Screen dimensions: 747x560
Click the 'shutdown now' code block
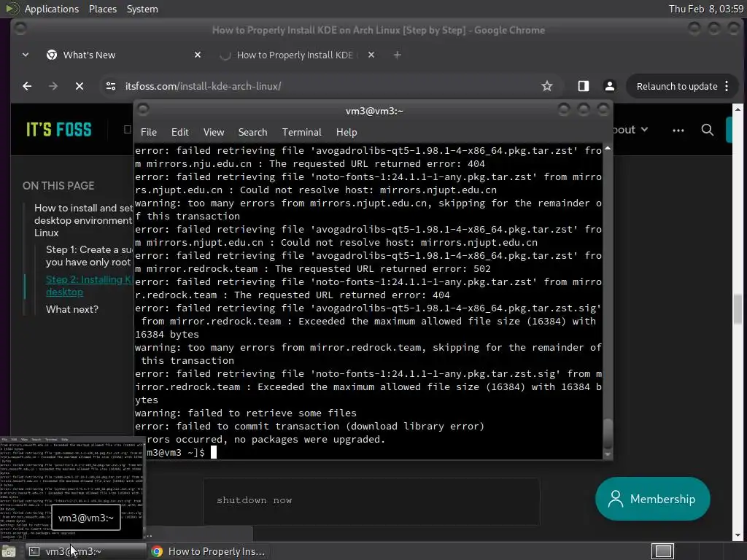coord(371,501)
